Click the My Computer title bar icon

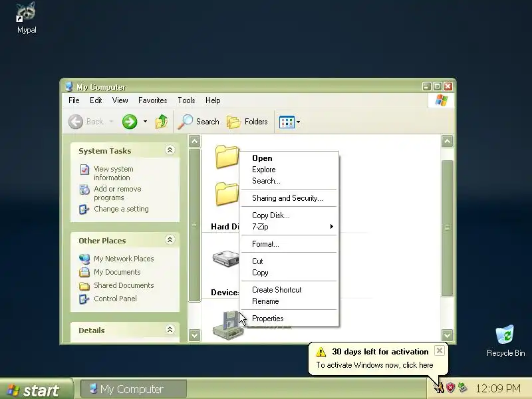(69, 87)
